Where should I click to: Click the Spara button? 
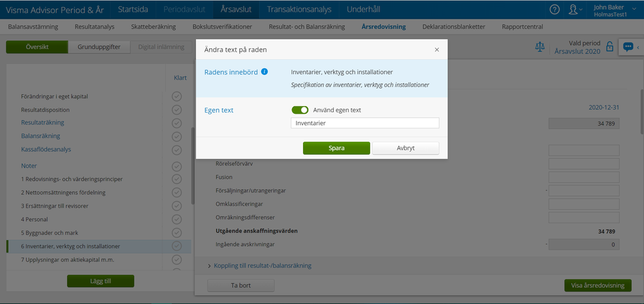(x=337, y=148)
